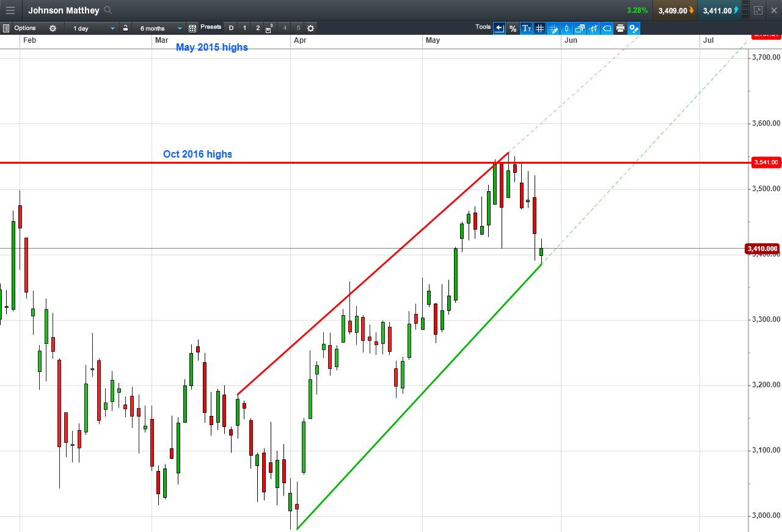Click the 3,000.00 price axis label
The width and height of the screenshot is (782, 532).
click(767, 516)
